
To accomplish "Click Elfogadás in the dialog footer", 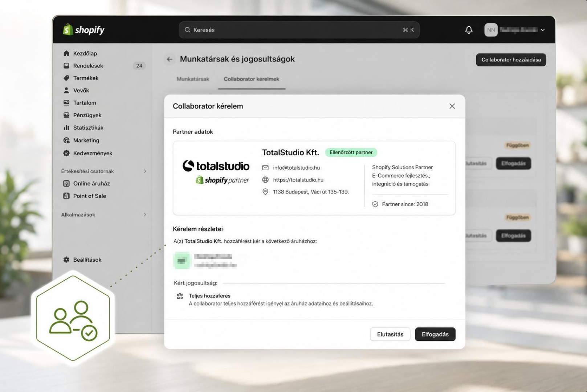I will click(435, 334).
